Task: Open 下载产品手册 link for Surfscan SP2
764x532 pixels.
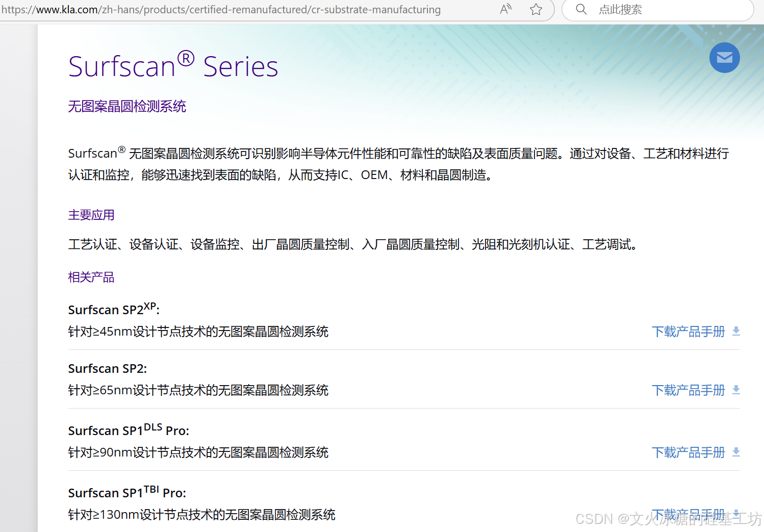Action: pyautogui.click(x=688, y=390)
